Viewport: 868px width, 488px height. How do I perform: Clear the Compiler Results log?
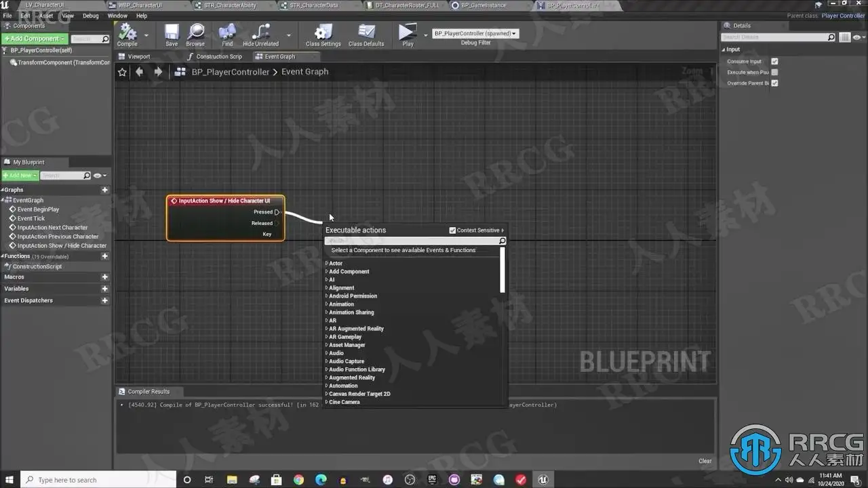click(705, 461)
